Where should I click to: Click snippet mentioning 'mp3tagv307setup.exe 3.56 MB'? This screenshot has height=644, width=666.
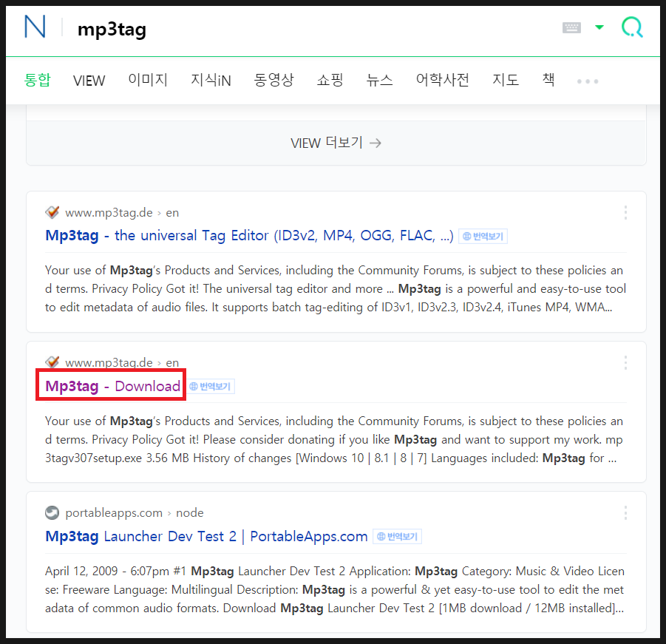coord(334,439)
